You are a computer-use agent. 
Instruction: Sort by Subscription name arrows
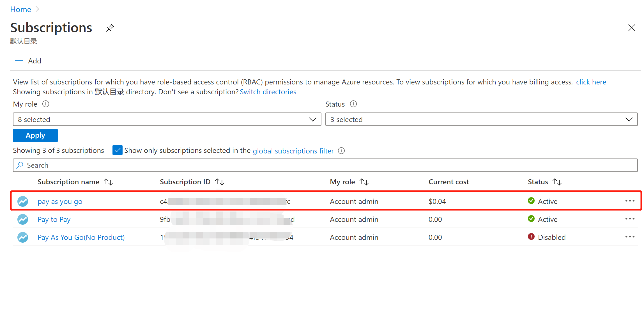click(x=108, y=182)
